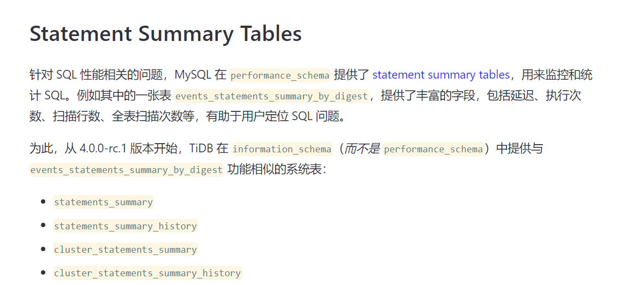644x285 pixels.
Task: Click the statements_summary list entry
Action: [x=103, y=202]
